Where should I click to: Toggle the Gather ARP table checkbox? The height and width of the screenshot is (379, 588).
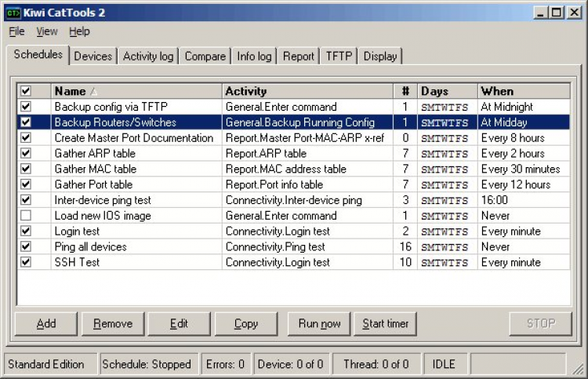26,154
